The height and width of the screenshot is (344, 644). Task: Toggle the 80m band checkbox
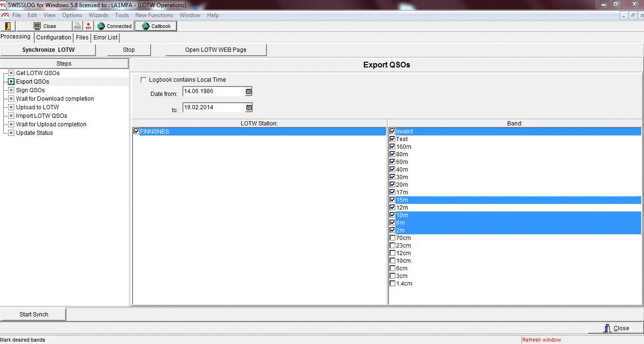[x=392, y=154]
